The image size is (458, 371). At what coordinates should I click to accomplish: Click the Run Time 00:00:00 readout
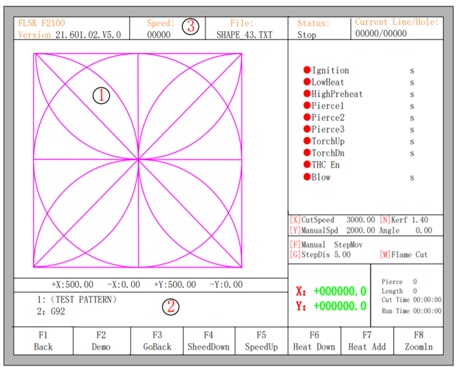[x=412, y=311]
